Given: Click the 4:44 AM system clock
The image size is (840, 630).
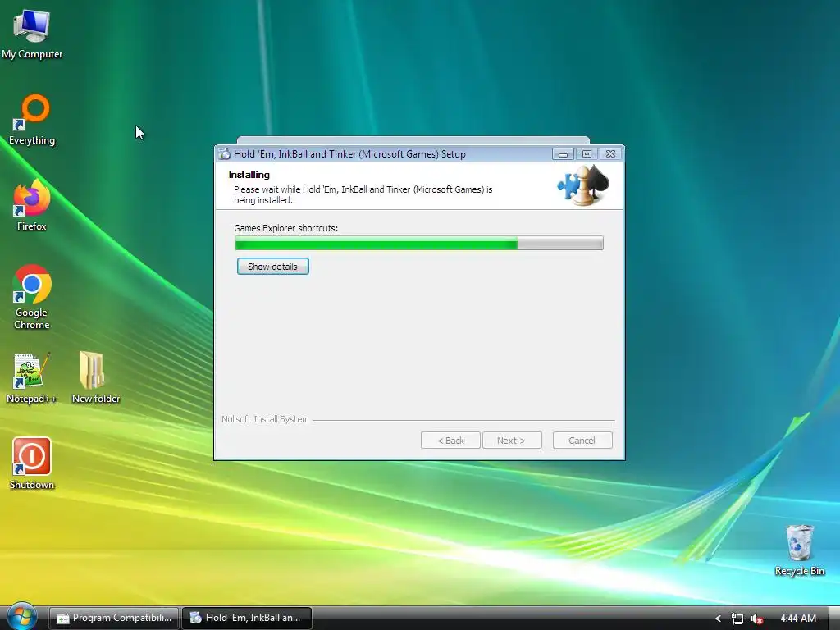Looking at the screenshot, I should coord(797,619).
